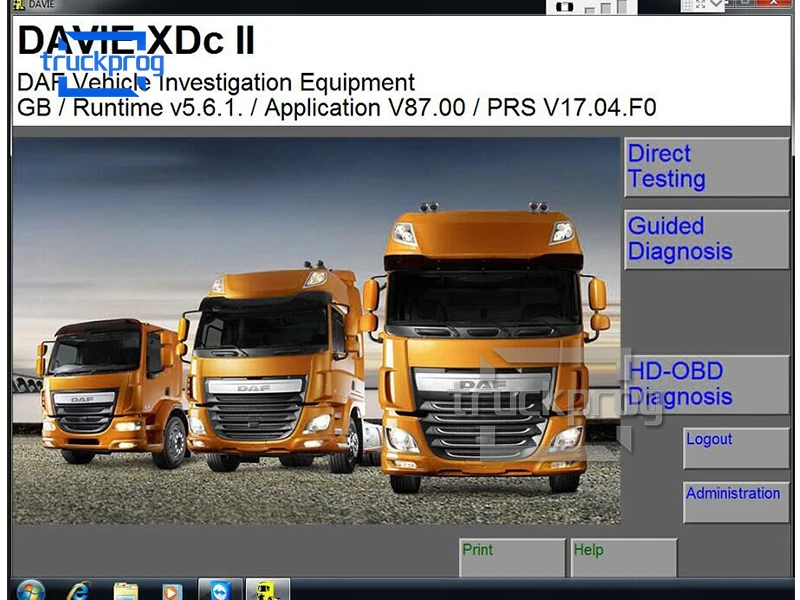
Task: Open File Explorer folder icon in taskbar
Action: [126, 591]
